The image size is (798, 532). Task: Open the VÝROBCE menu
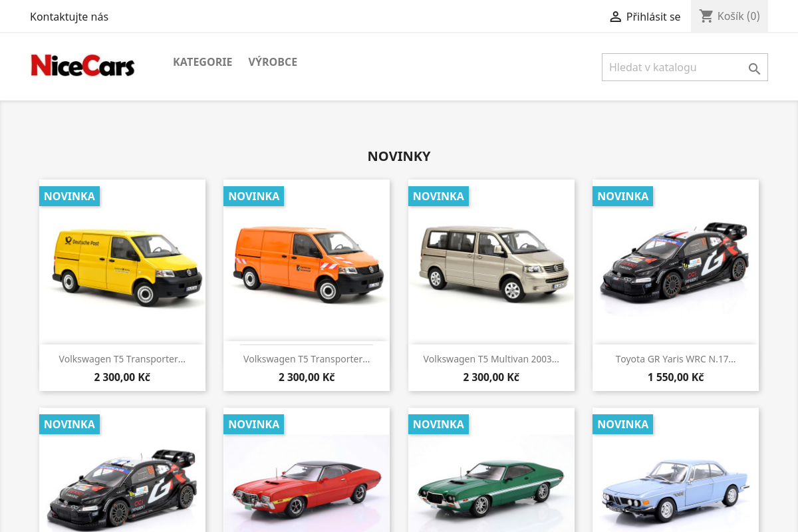(273, 62)
